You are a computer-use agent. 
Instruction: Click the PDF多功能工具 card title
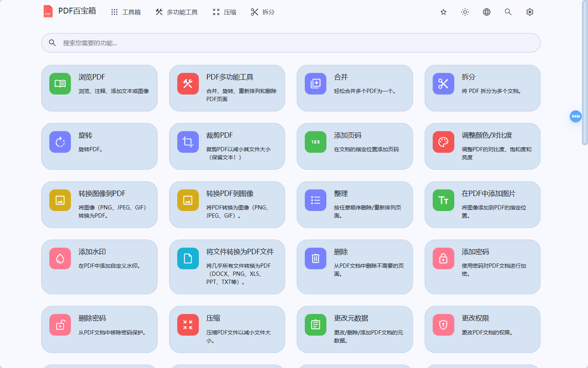point(230,77)
